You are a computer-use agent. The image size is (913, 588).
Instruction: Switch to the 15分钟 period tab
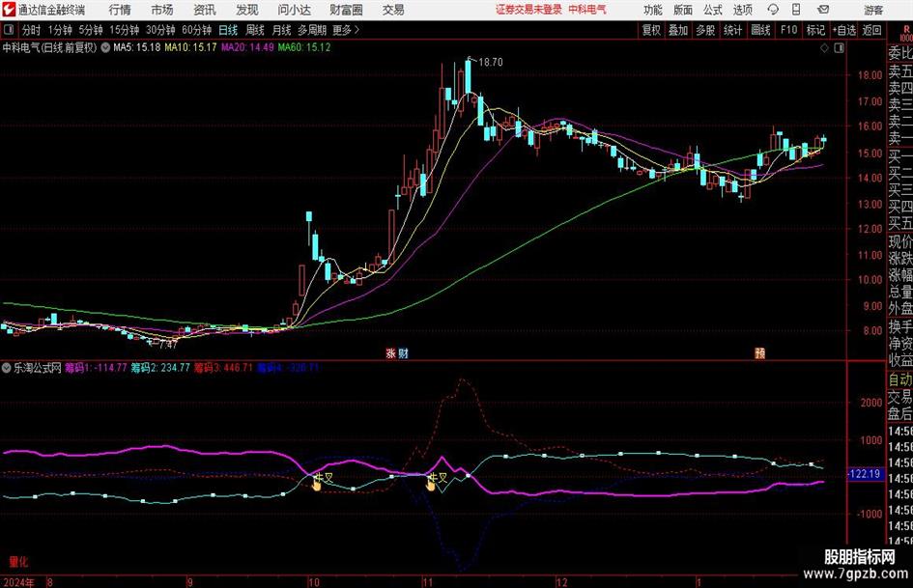(124, 30)
